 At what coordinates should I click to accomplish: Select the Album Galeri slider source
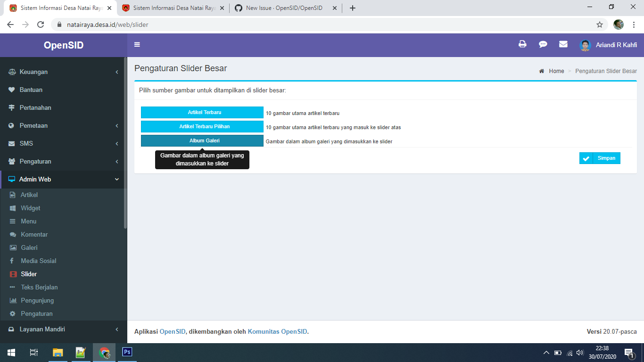(x=202, y=140)
